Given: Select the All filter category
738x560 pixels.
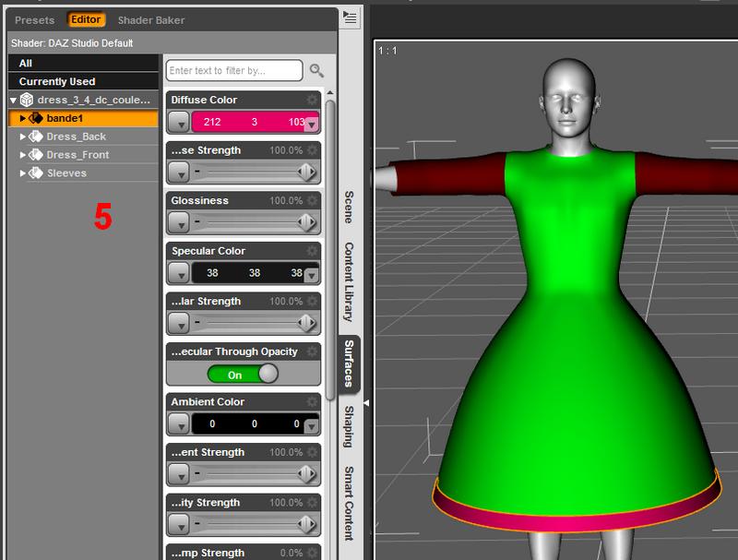Looking at the screenshot, I should [83, 63].
